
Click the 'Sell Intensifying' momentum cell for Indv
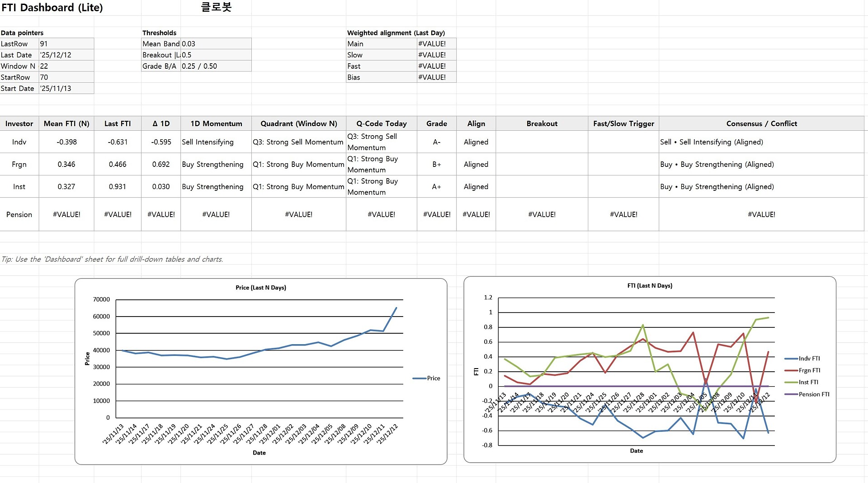tap(216, 142)
